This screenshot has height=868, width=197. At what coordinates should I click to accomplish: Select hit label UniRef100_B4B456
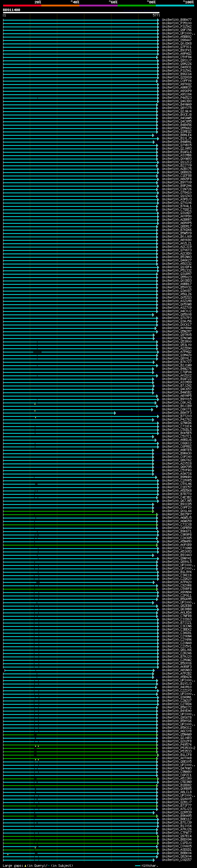(177, 125)
